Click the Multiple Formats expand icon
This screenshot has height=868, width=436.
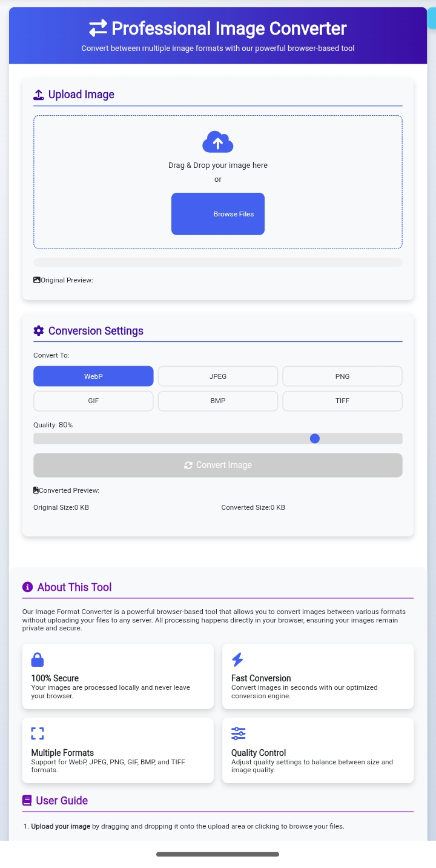[x=38, y=733]
